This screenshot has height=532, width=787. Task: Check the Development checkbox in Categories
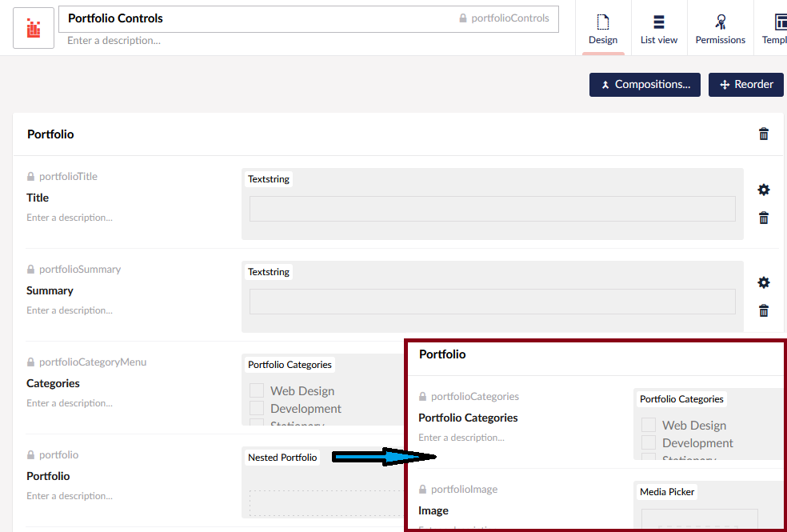pyautogui.click(x=257, y=408)
